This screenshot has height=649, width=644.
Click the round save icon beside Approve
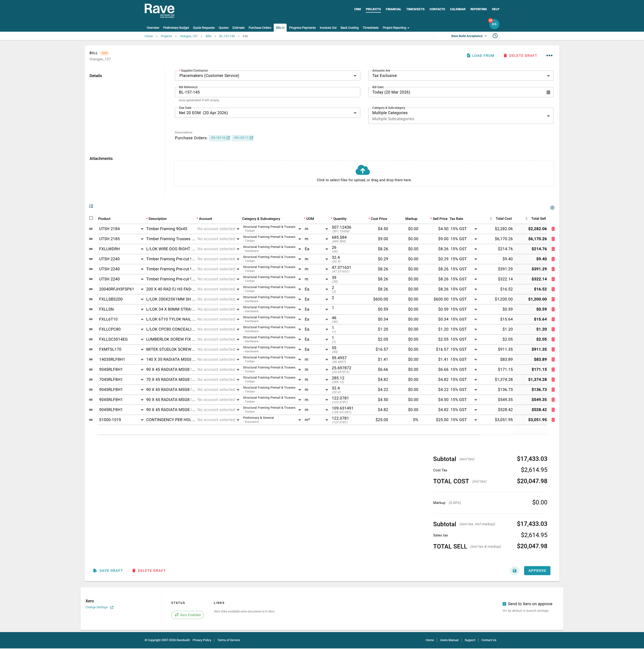pos(514,570)
